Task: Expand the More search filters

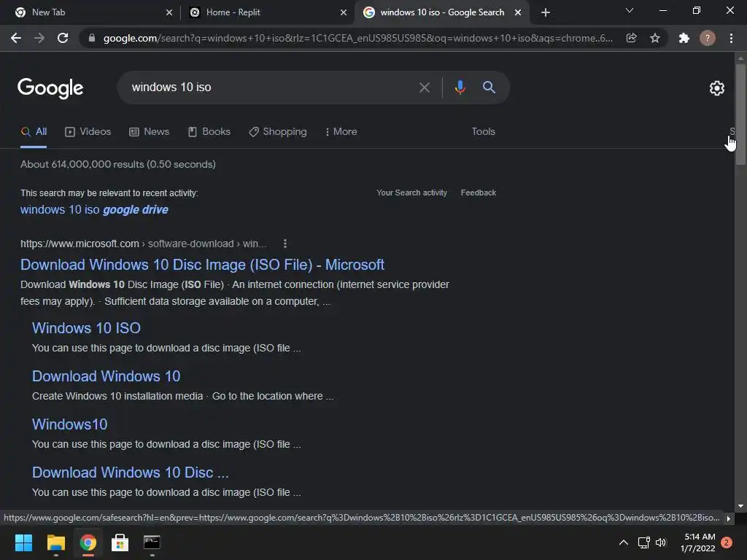Action: tap(341, 132)
